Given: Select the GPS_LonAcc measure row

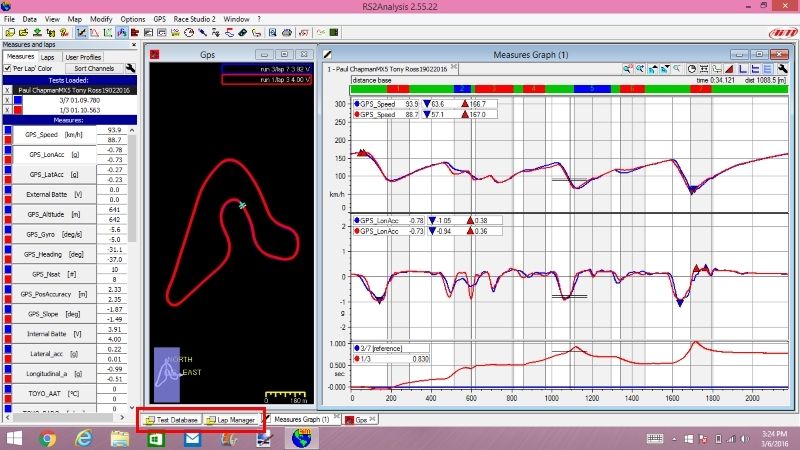Looking at the screenshot, I should [x=54, y=154].
